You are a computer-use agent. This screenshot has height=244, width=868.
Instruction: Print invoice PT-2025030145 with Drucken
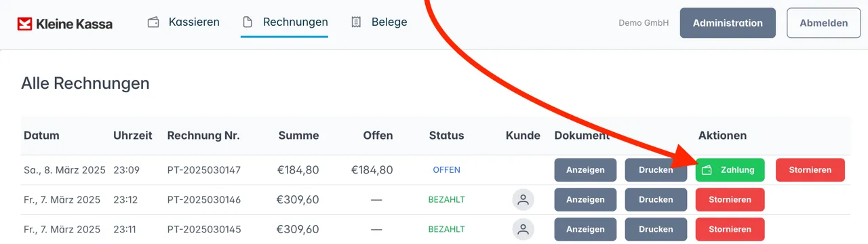pos(656,229)
